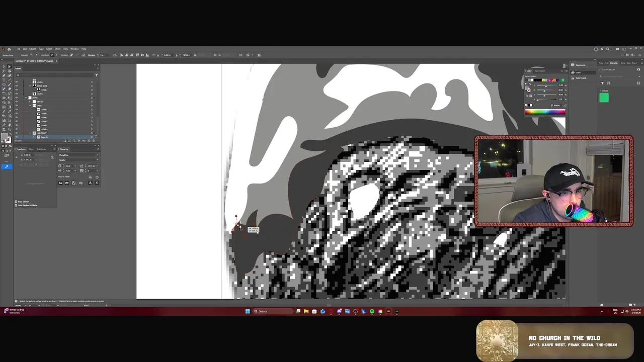Hide the LIGHTGREY layer
644x362 pixels.
click(x=17, y=133)
